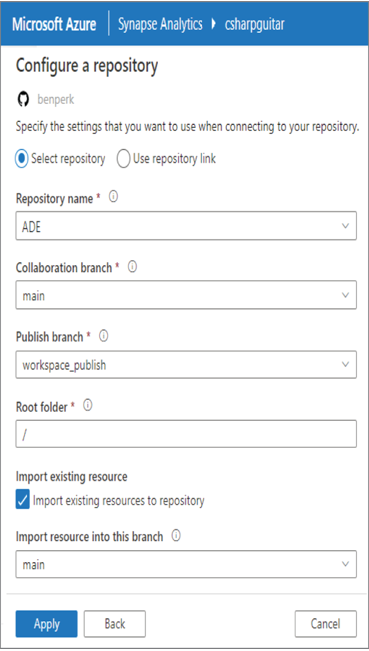
Task: Click info icon next to Collaboration branch
Action: click(x=132, y=267)
